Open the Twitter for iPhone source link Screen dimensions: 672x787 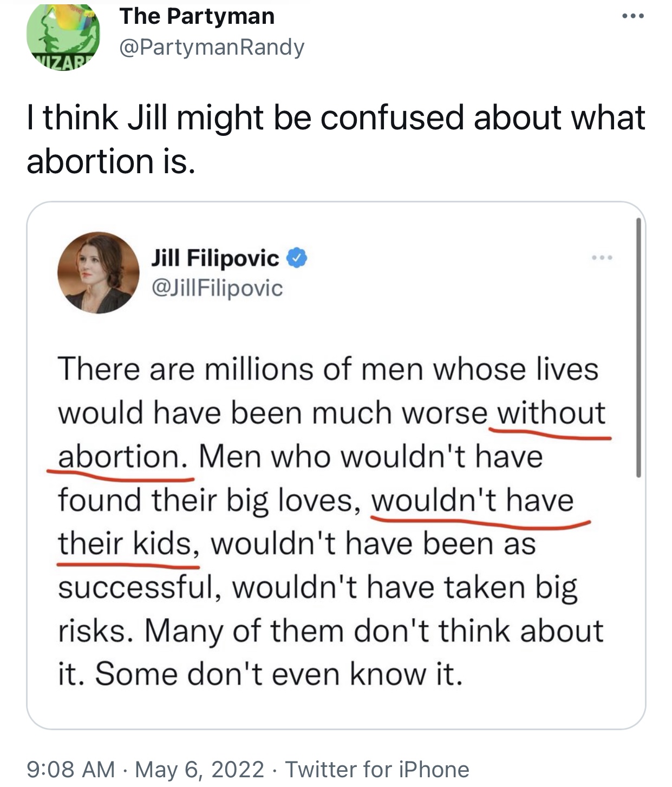point(377,769)
